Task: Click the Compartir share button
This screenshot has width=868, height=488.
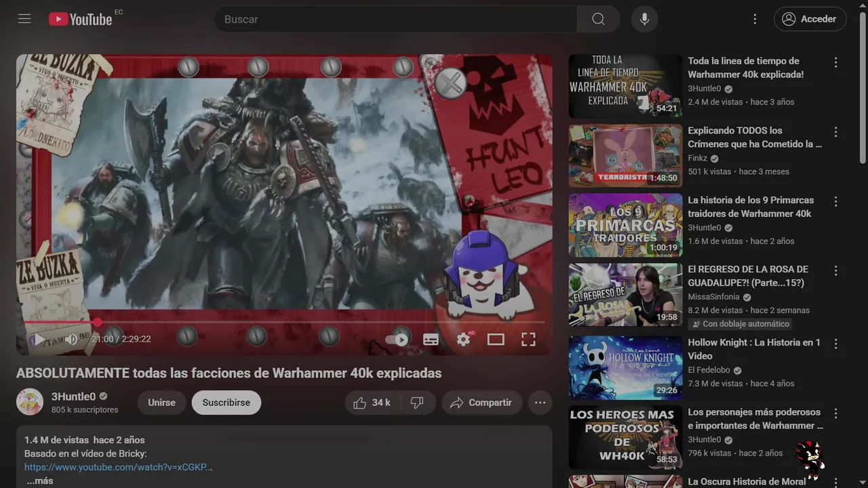Action: pos(481,403)
